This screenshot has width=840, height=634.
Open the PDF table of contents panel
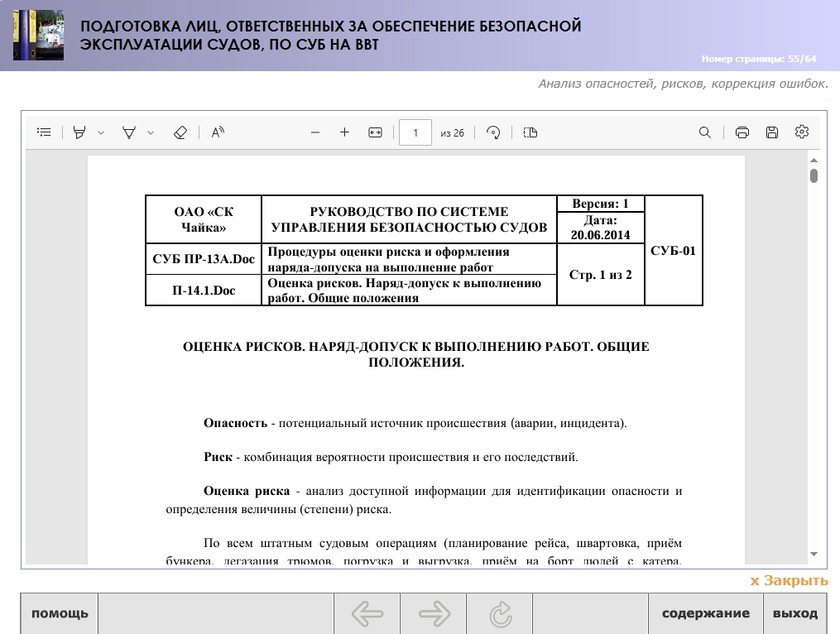(x=45, y=132)
